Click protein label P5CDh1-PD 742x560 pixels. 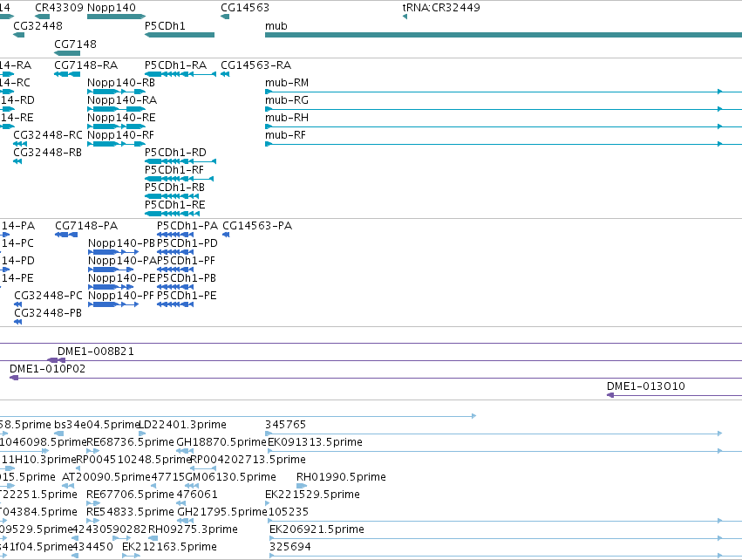point(187,243)
